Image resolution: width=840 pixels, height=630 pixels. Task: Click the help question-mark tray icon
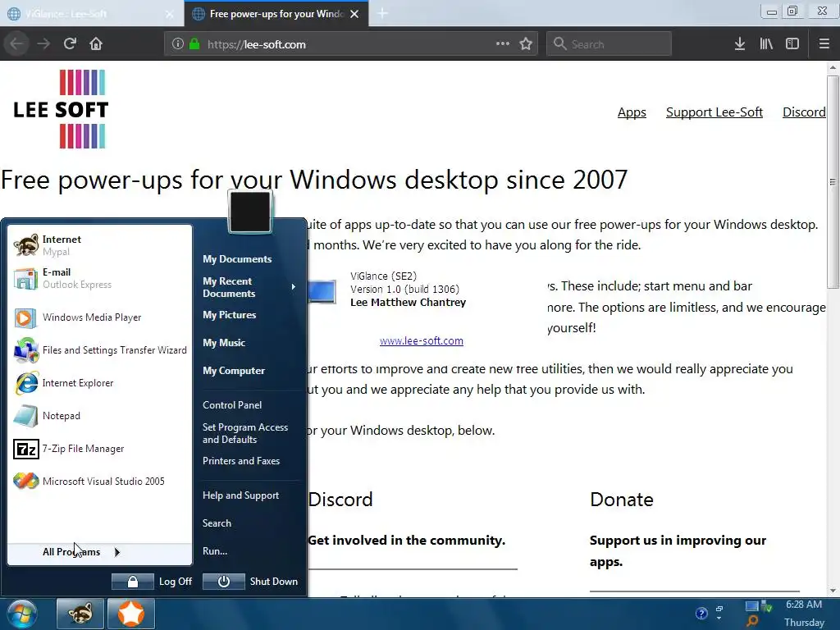tap(701, 614)
